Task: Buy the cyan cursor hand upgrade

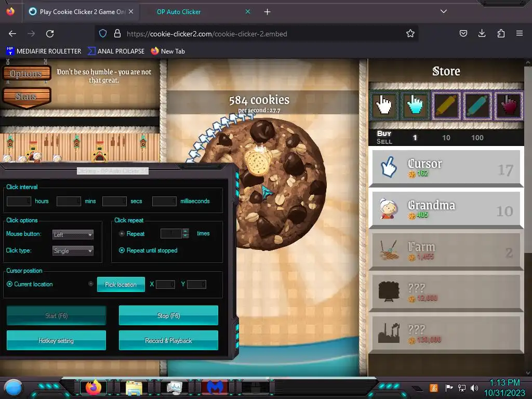Action: 415,105
